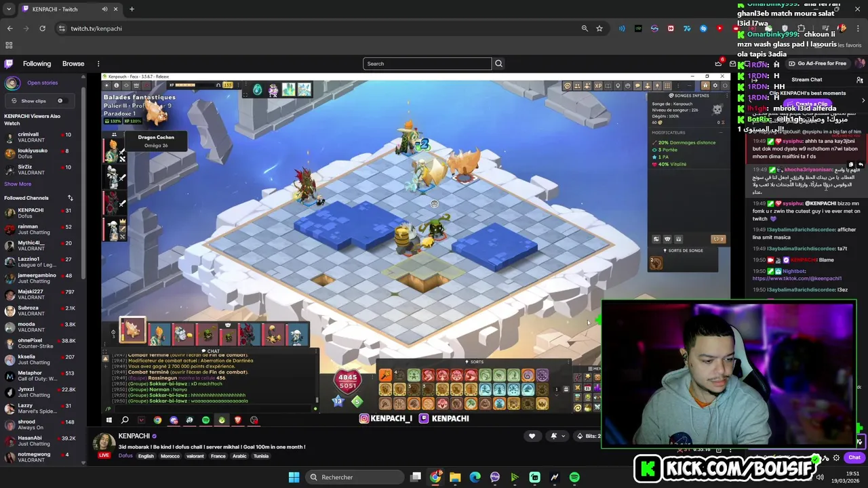Open Spotify from the Windows taskbar
868x488 pixels.
click(574, 477)
